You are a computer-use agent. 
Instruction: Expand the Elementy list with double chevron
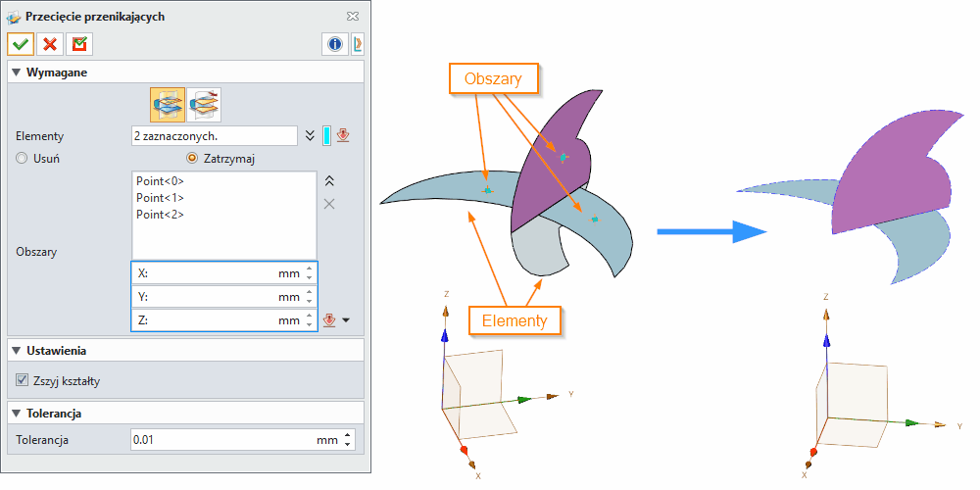click(x=311, y=135)
